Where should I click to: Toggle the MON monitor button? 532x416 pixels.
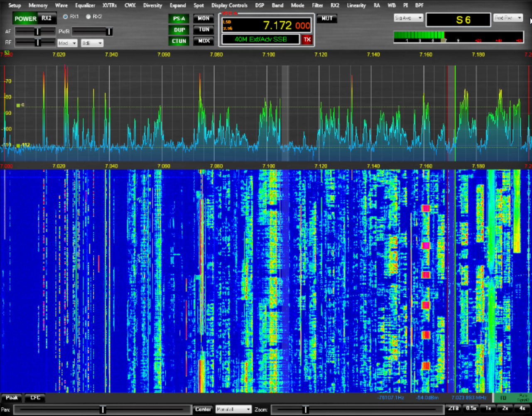pos(203,19)
